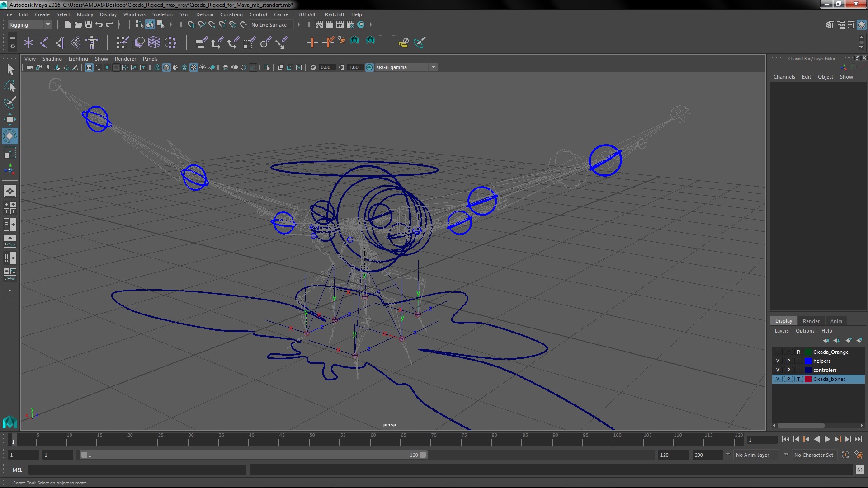Select the Move tool in the toolbox
Screen dimensions: 868x488
9,119
